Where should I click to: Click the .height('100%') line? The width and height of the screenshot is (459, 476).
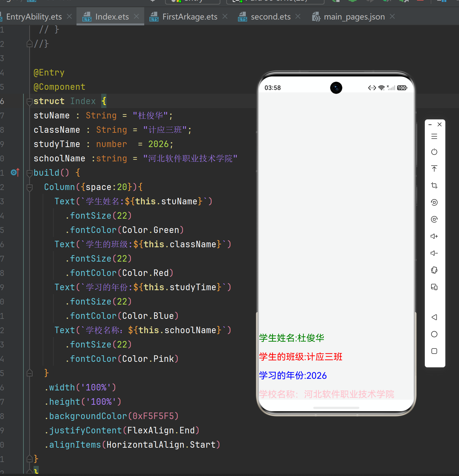(83, 402)
